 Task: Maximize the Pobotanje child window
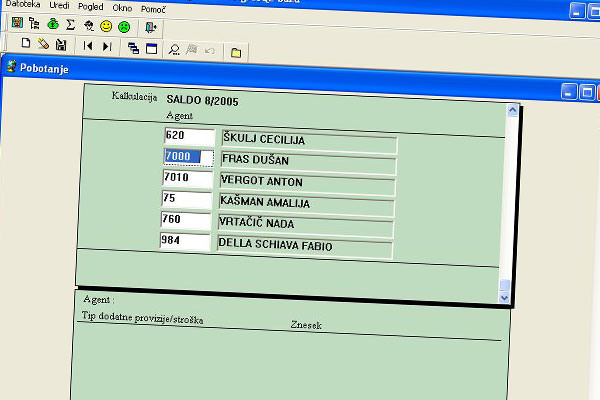587,92
